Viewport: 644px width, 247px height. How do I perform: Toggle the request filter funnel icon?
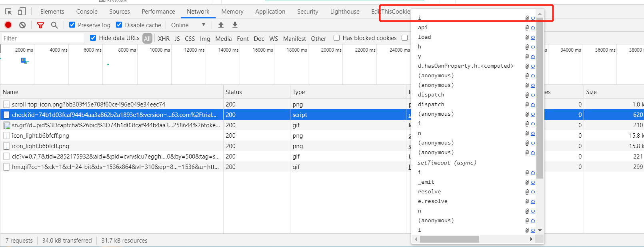40,25
